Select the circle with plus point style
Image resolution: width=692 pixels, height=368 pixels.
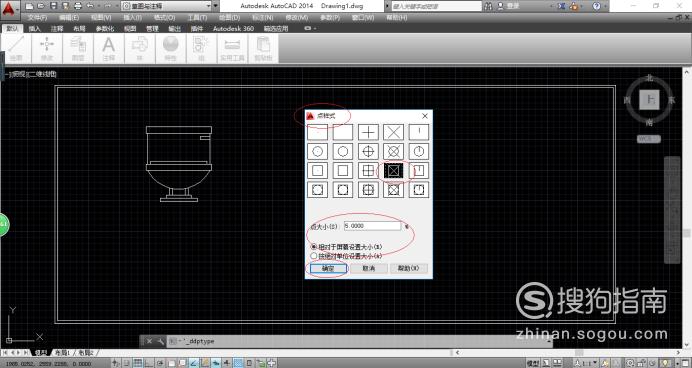pos(368,151)
